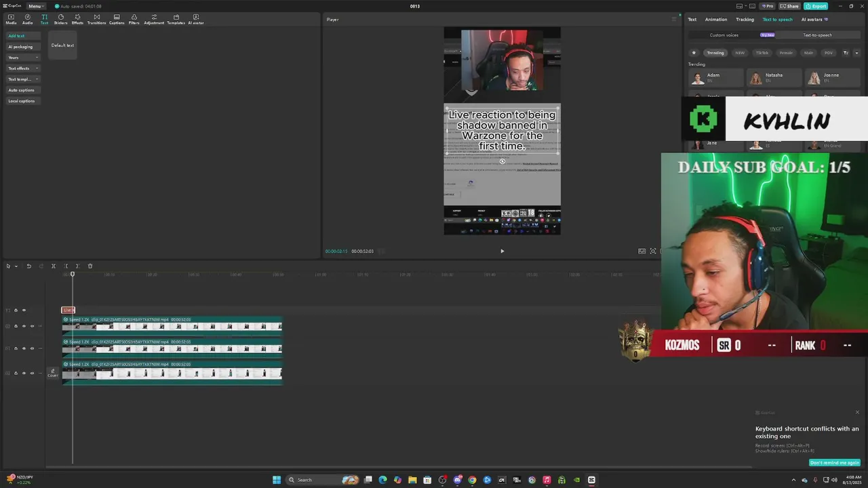
Task: Switch to the Animation tab
Action: 715,19
